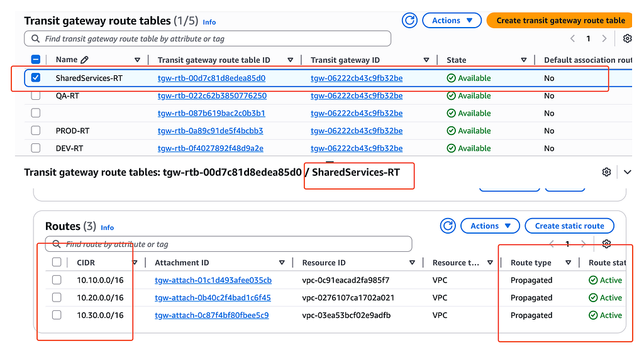The width and height of the screenshot is (644, 353).
Task: Sort routes by Attachment ID column
Action: (x=282, y=263)
